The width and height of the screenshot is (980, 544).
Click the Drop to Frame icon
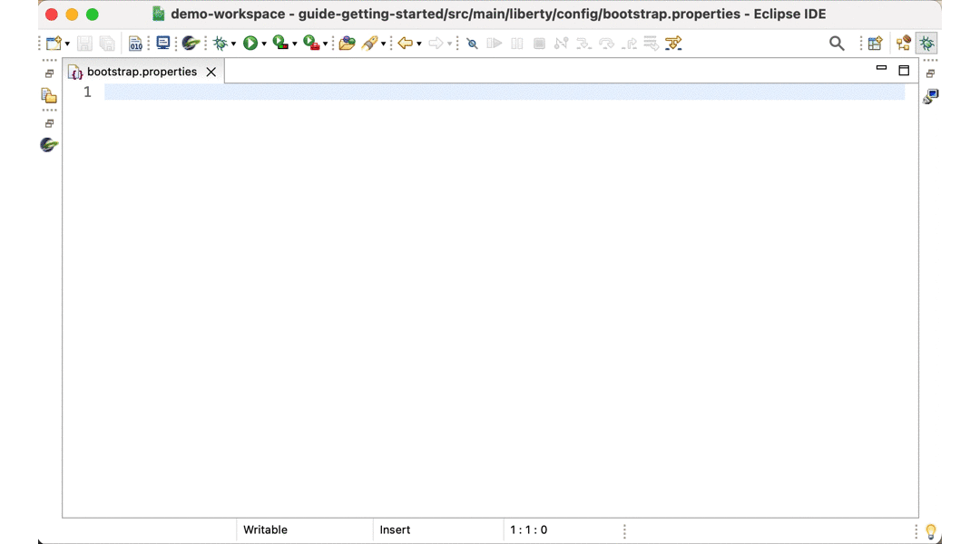651,44
